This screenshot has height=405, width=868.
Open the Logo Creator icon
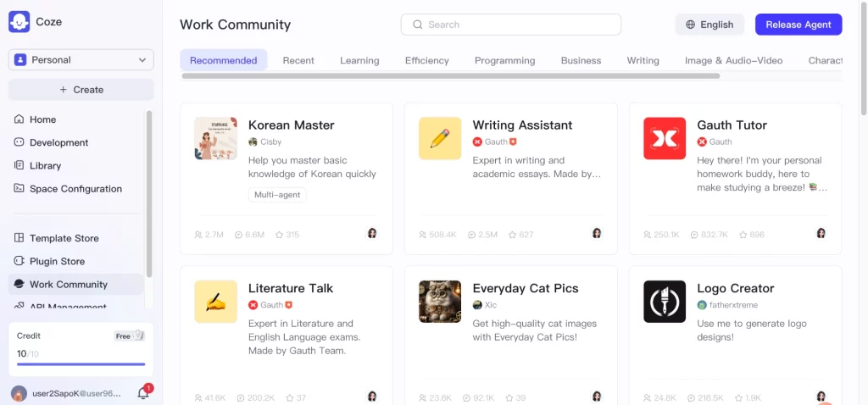click(665, 302)
